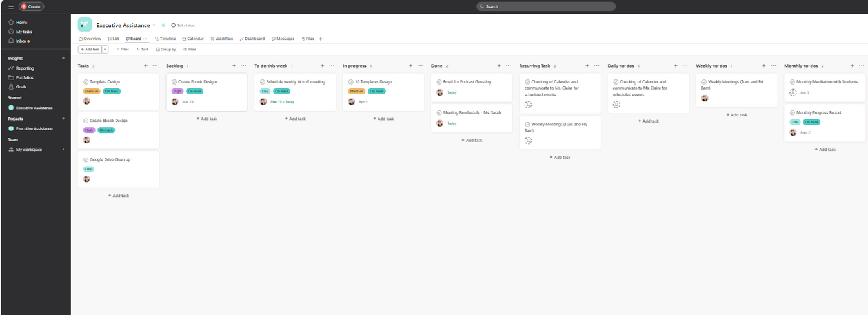This screenshot has height=315, width=868.
Task: Open the Dashboard tab
Action: (252, 39)
